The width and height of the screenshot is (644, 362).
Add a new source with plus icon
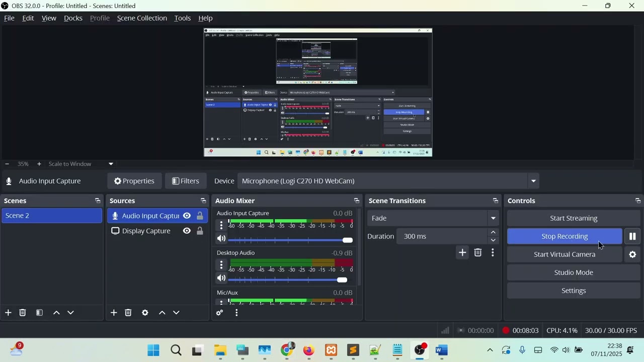coord(114,313)
